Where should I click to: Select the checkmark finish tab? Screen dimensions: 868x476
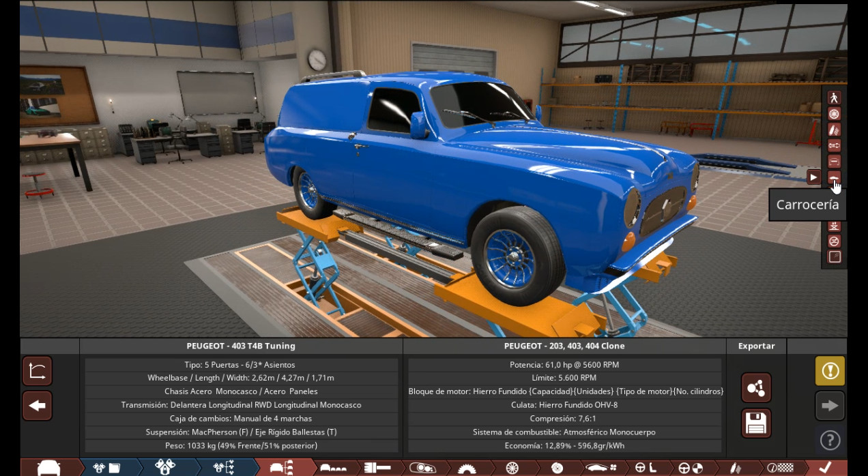(825, 467)
